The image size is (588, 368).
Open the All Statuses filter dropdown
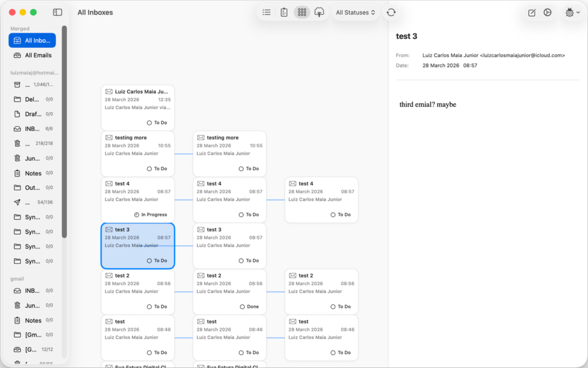(355, 13)
